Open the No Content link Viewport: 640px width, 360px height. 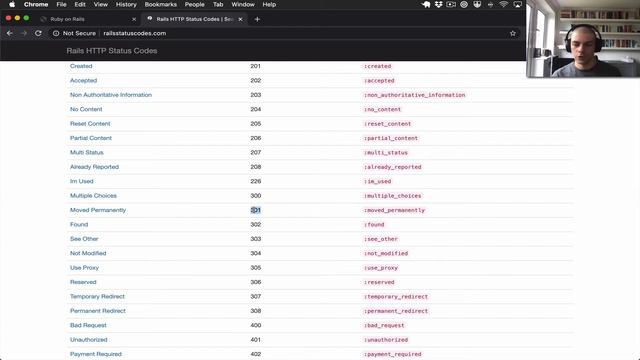point(86,109)
